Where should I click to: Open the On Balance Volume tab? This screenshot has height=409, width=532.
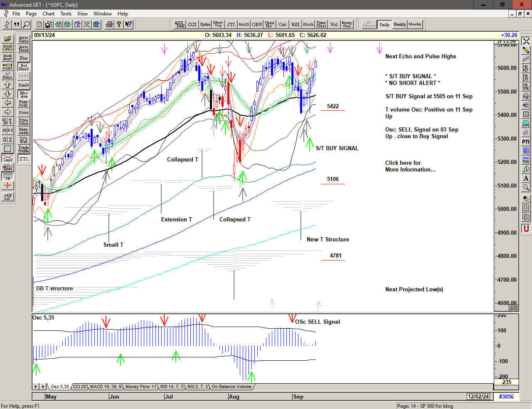(232, 387)
